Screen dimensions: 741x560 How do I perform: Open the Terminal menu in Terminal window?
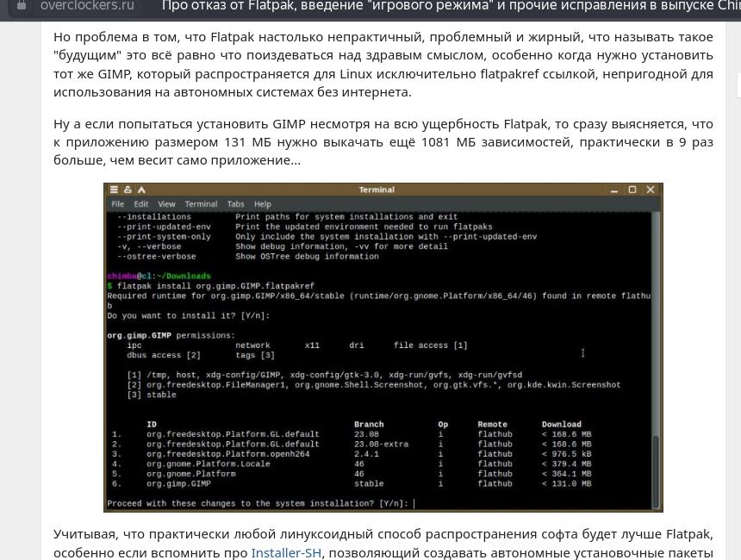(x=201, y=204)
